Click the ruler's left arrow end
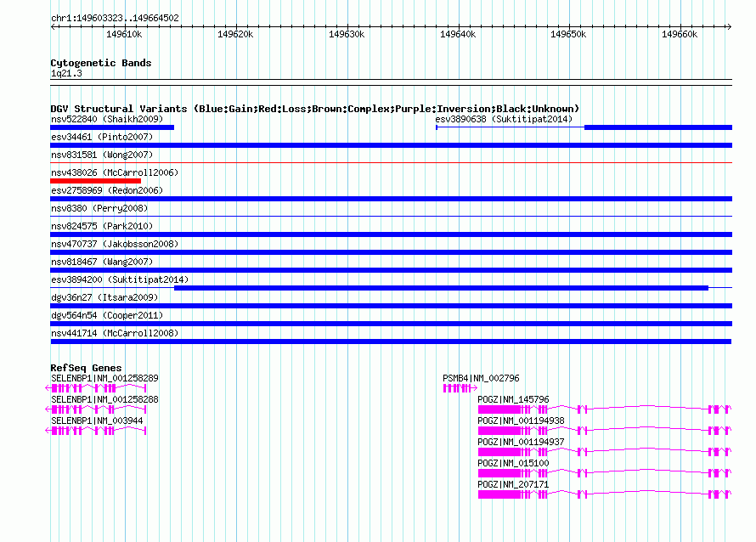The height and width of the screenshot is (542, 756). 53,27
